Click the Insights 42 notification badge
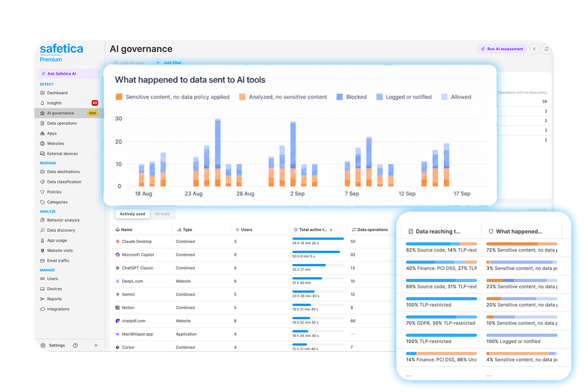Viewport: 588px width, 392px height. [95, 103]
